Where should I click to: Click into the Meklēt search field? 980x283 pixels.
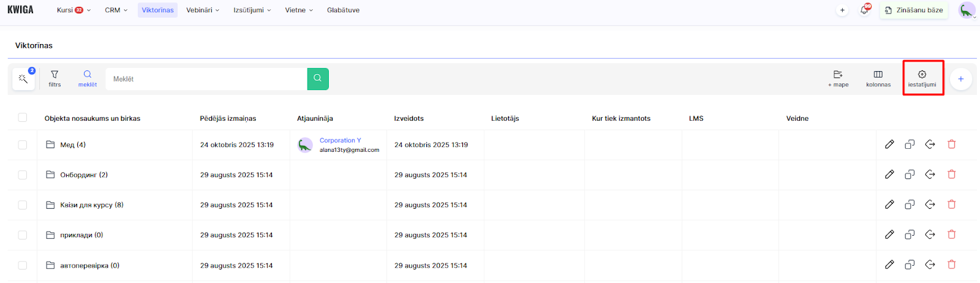click(x=206, y=79)
